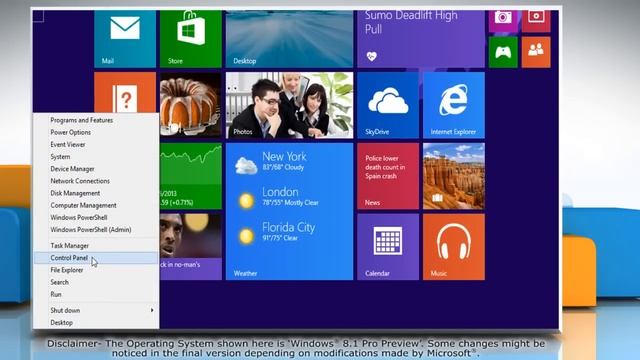Screen dimensions: 640x360
Task: Open the Xbox Games controller tile
Action: pyautogui.click(x=503, y=52)
